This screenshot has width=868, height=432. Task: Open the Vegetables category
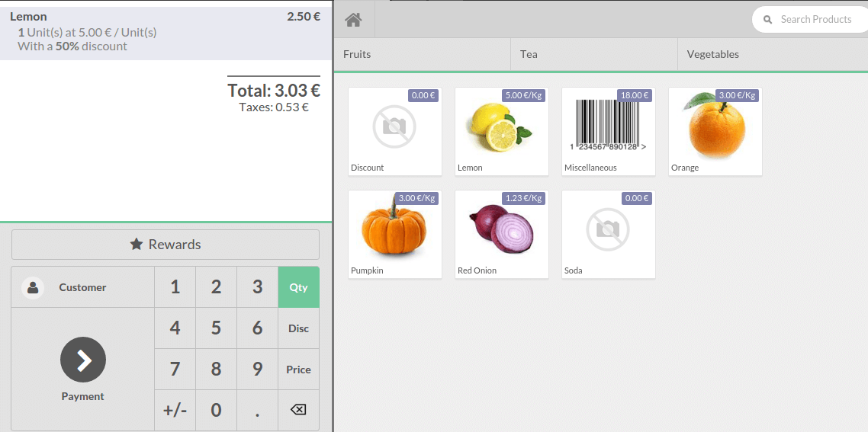772,55
